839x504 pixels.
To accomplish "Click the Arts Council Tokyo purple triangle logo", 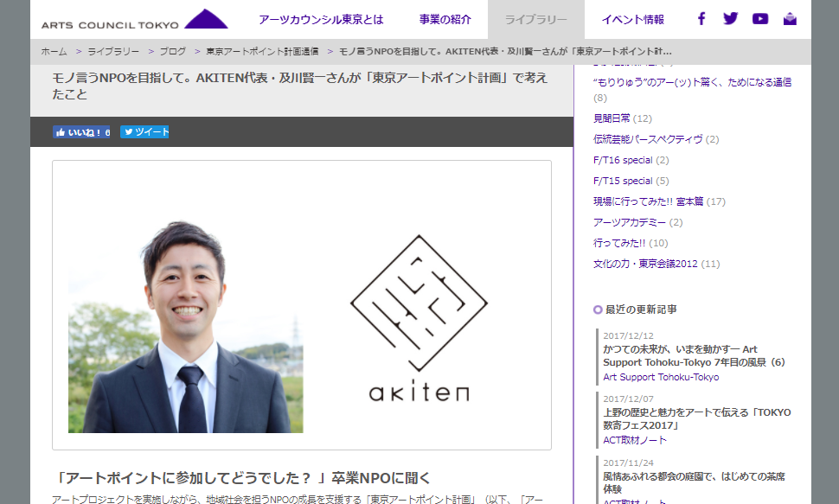I will 206,19.
